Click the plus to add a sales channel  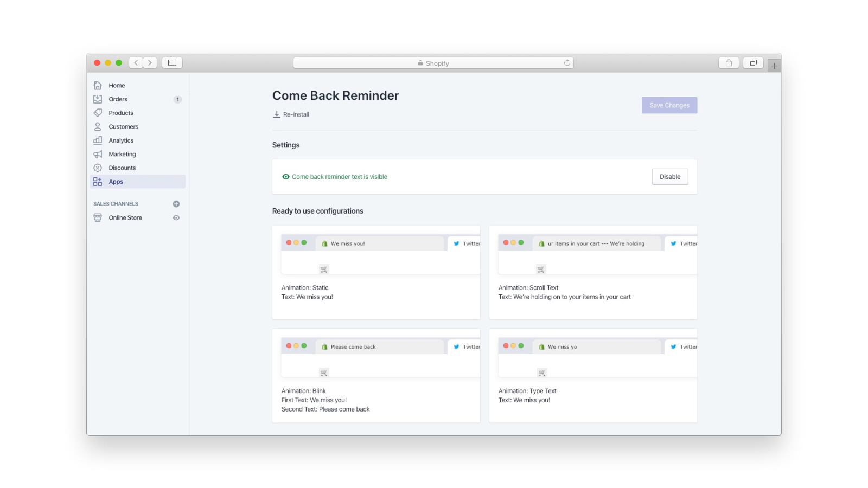pos(176,203)
